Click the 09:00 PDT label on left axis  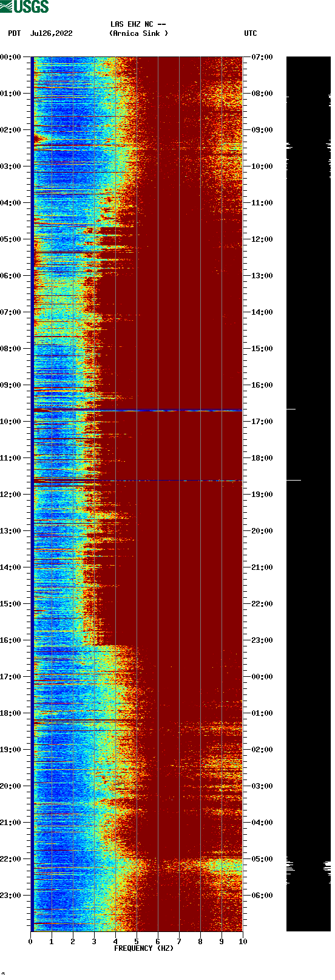click(x=11, y=385)
